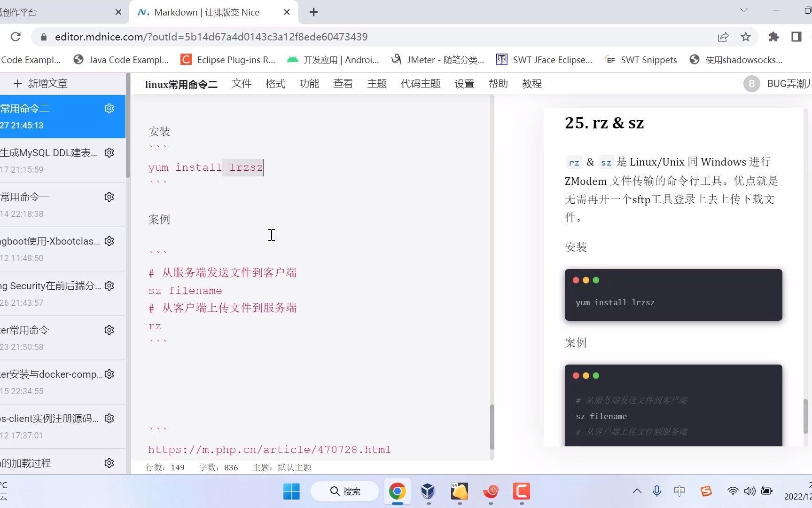Select the Security在前后端分 article
This screenshot has width=812, height=508.
62,294
